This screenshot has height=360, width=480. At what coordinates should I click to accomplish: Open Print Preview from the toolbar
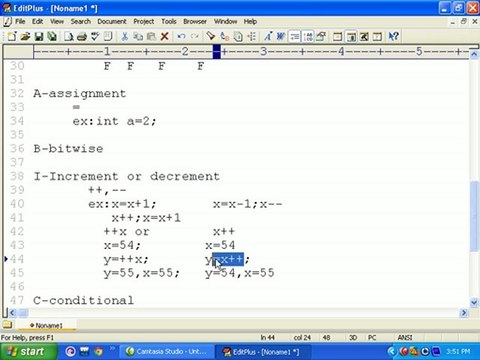tap(69, 36)
